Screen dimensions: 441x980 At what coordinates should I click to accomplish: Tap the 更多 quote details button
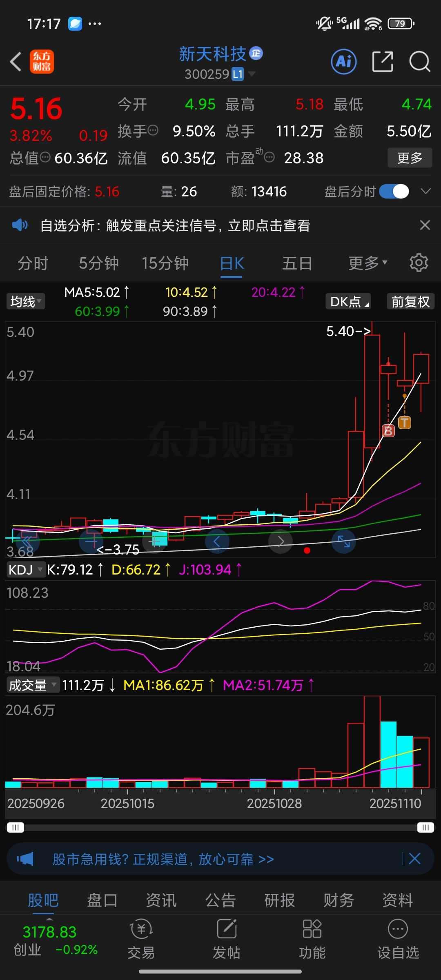coord(410,158)
